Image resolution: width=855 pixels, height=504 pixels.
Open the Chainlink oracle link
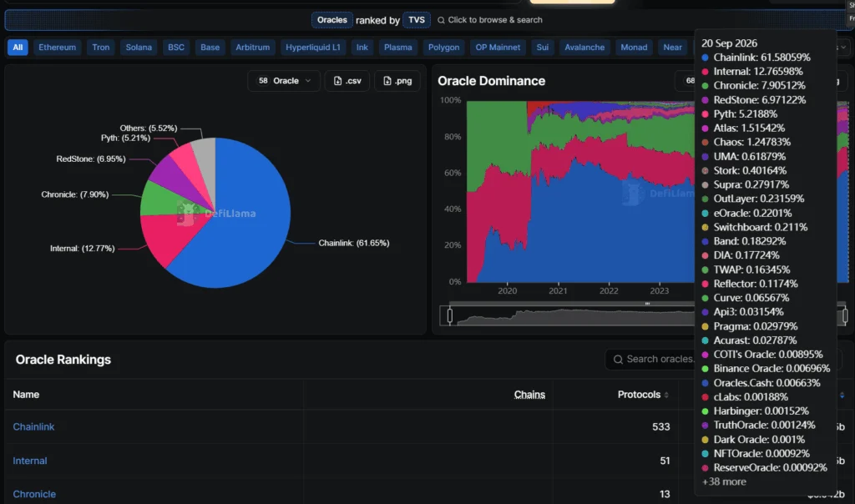(33, 426)
